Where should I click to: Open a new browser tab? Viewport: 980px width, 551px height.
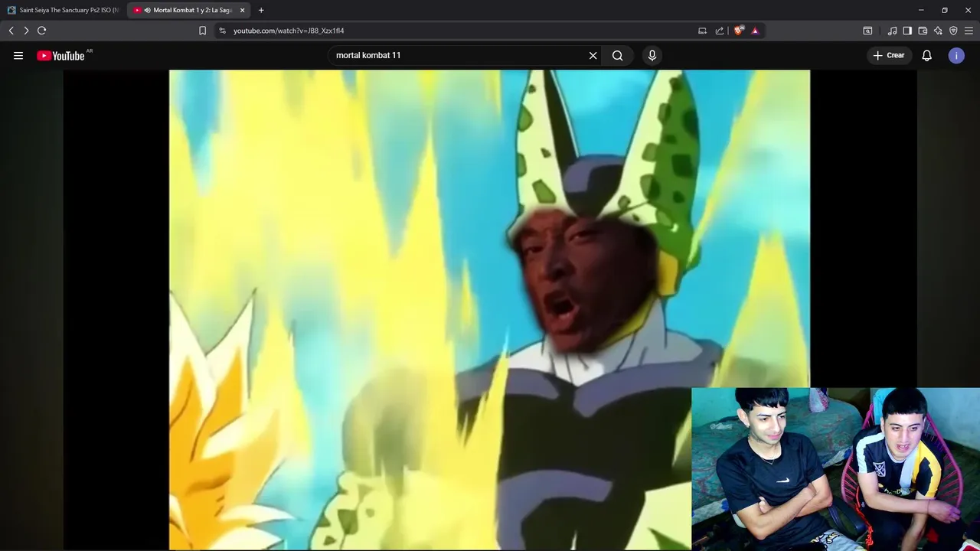[x=261, y=10]
